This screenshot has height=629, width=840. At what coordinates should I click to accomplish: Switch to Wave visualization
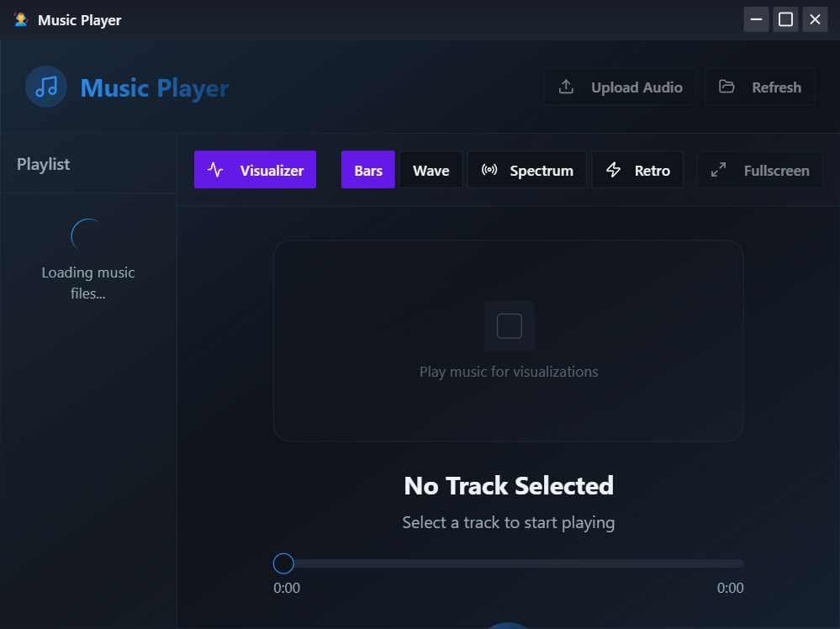click(x=431, y=170)
